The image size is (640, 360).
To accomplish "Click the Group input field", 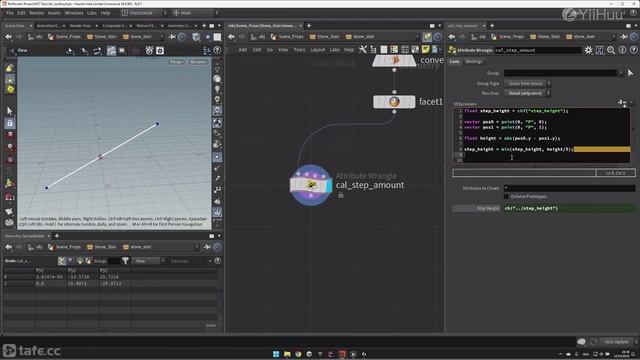I will (560, 73).
